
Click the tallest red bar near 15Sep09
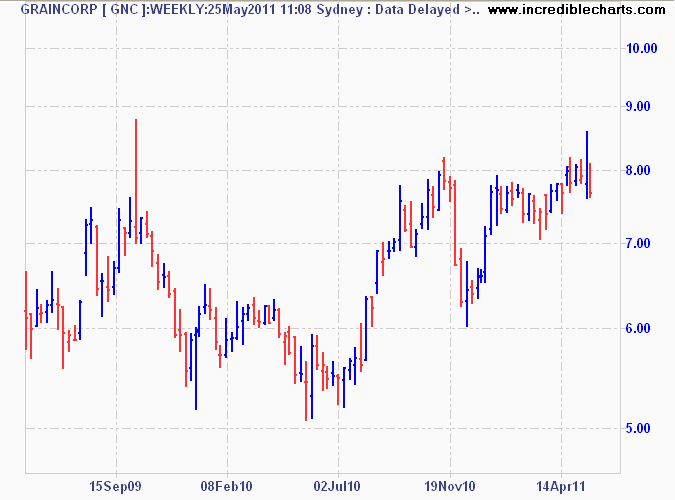(x=136, y=181)
